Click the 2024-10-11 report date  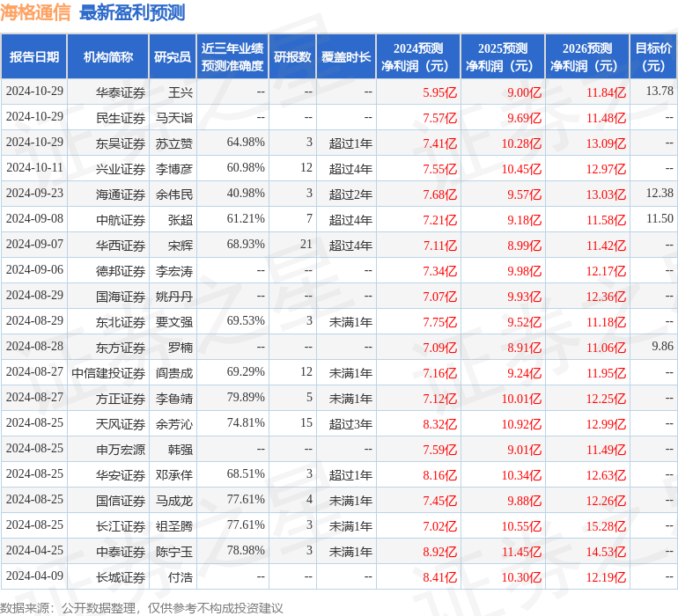[x=34, y=167]
